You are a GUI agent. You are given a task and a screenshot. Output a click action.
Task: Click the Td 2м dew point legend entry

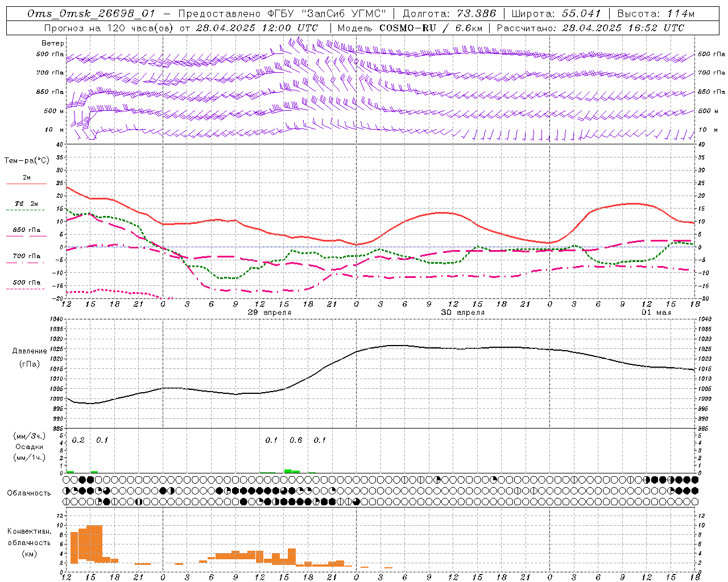point(27,203)
